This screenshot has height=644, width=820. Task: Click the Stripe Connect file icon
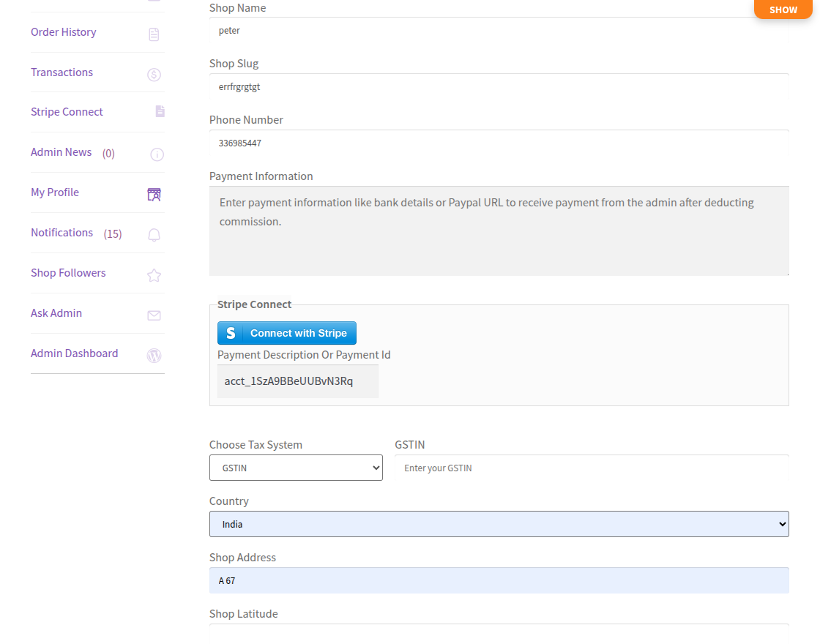[160, 111]
